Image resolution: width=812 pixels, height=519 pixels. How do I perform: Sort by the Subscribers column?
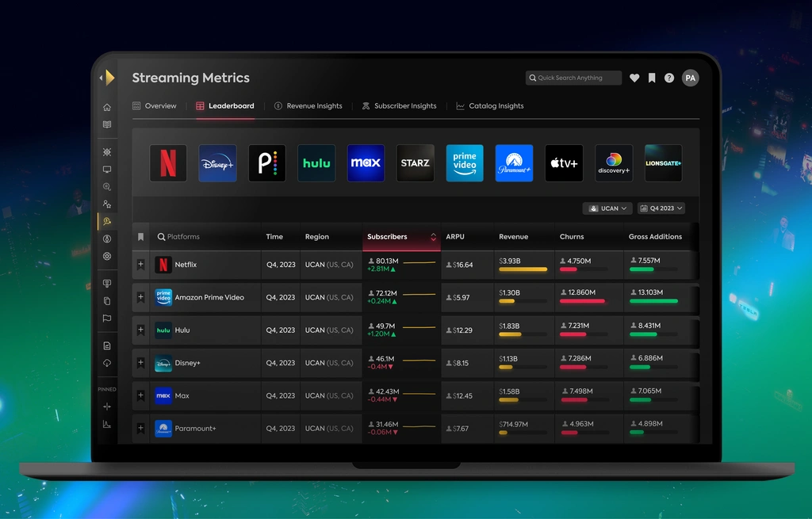tap(401, 236)
